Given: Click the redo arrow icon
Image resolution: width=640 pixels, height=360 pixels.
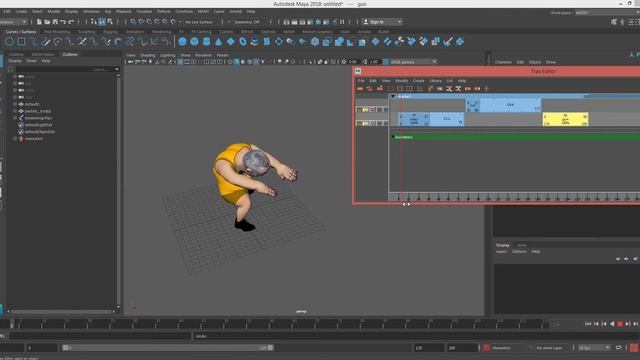Looking at the screenshot, I should click(x=71, y=22).
